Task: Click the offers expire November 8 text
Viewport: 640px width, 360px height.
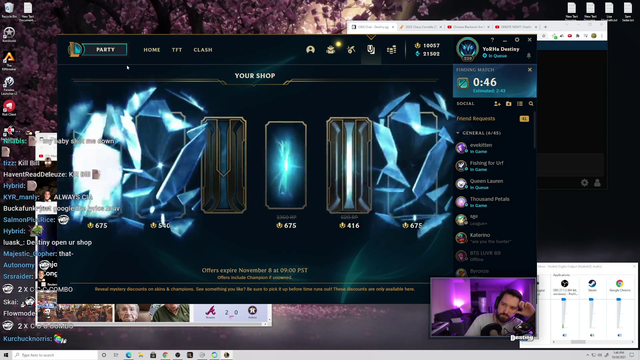Action: pos(255,270)
